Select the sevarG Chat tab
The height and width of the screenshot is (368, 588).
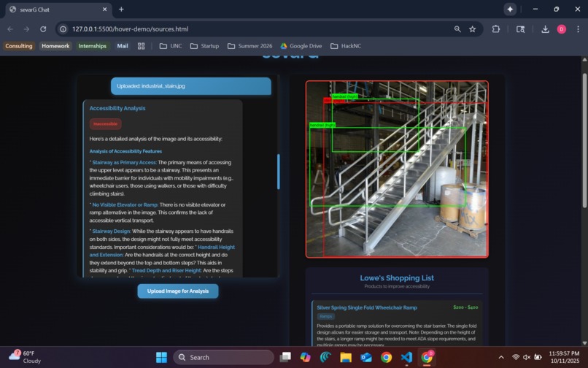pos(58,9)
